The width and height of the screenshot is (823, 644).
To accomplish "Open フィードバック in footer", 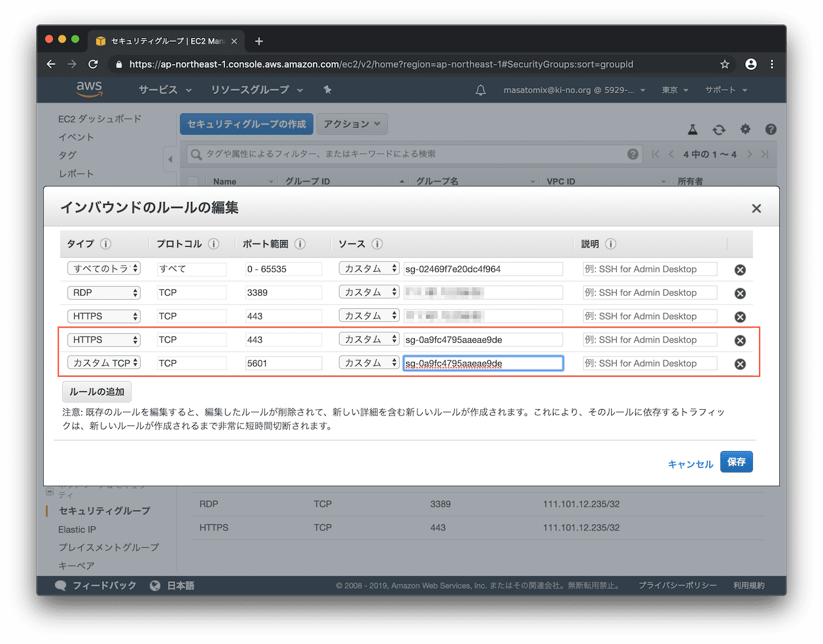I will point(96,586).
